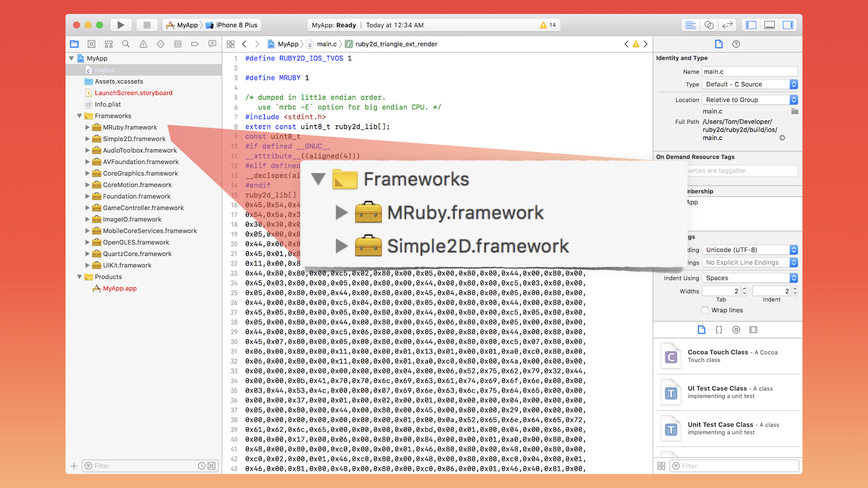Edit the Name field containing main.c
The width and height of the screenshot is (868, 488).
750,72
